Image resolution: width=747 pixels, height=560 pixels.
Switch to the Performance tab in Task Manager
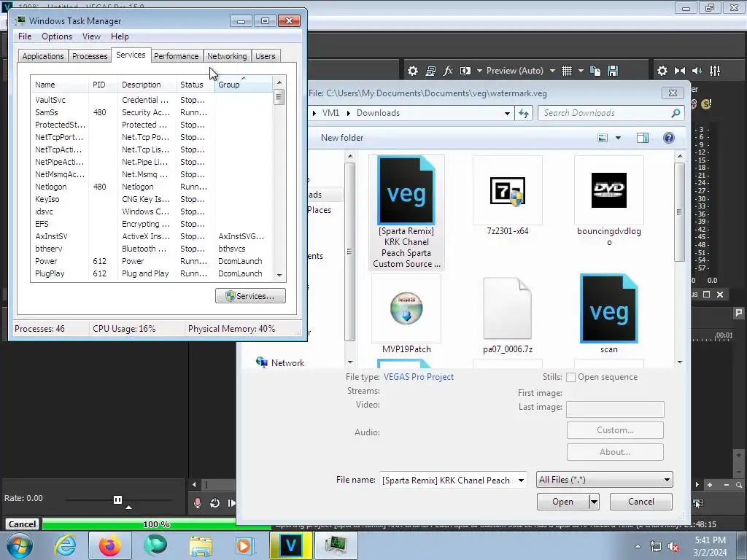(177, 56)
